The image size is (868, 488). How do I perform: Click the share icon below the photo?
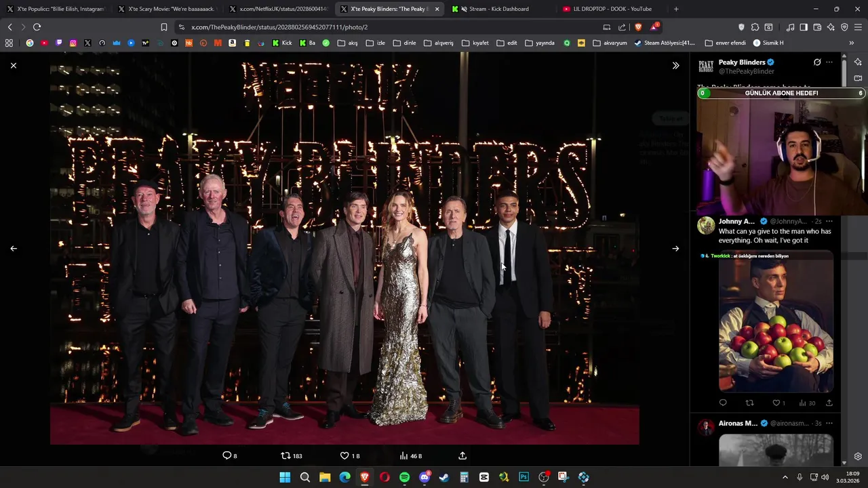point(462,455)
